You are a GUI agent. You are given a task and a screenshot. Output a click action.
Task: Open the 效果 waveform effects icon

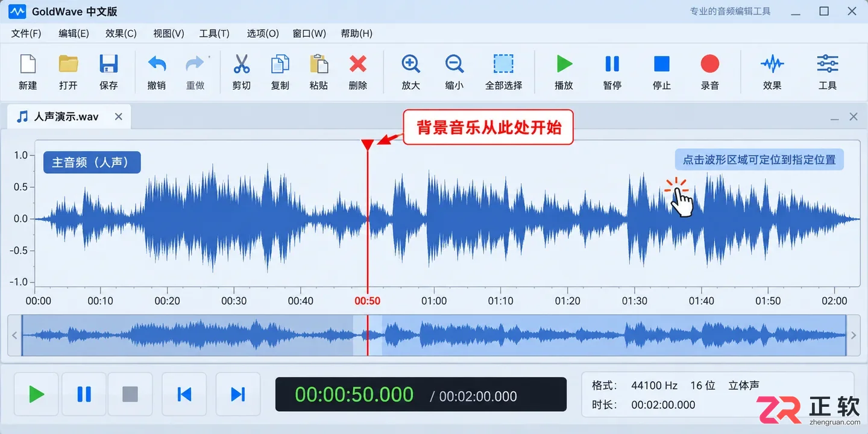click(772, 64)
